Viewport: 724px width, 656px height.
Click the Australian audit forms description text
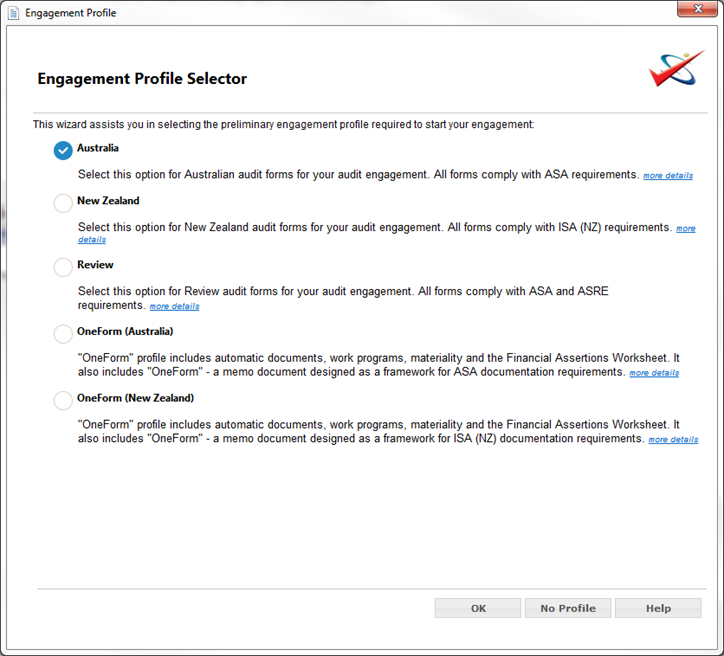coord(358,175)
